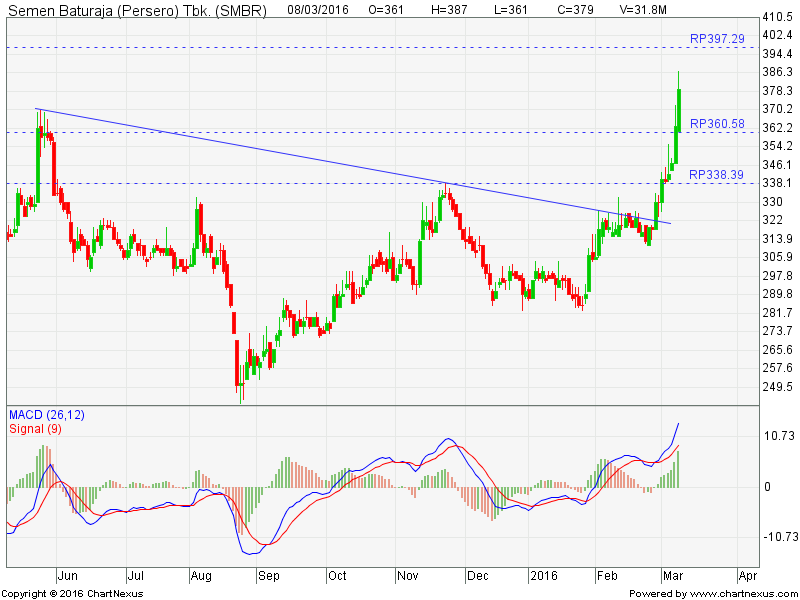Click the Copyright © 2016 ChartNexus notice
Screen dimensions: 800x600
pyautogui.click(x=72, y=594)
